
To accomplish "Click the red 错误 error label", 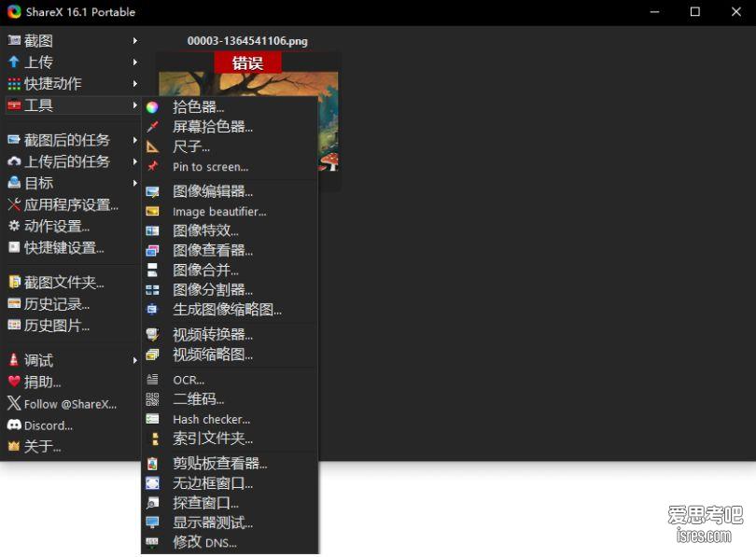I will point(247,63).
